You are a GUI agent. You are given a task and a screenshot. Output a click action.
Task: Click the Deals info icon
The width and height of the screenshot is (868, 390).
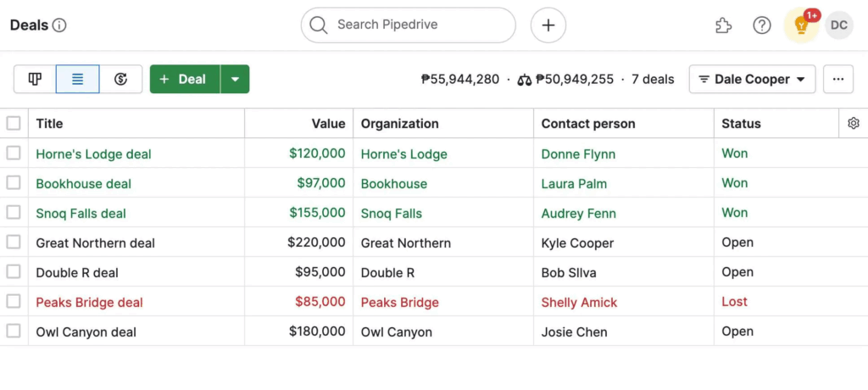point(59,25)
